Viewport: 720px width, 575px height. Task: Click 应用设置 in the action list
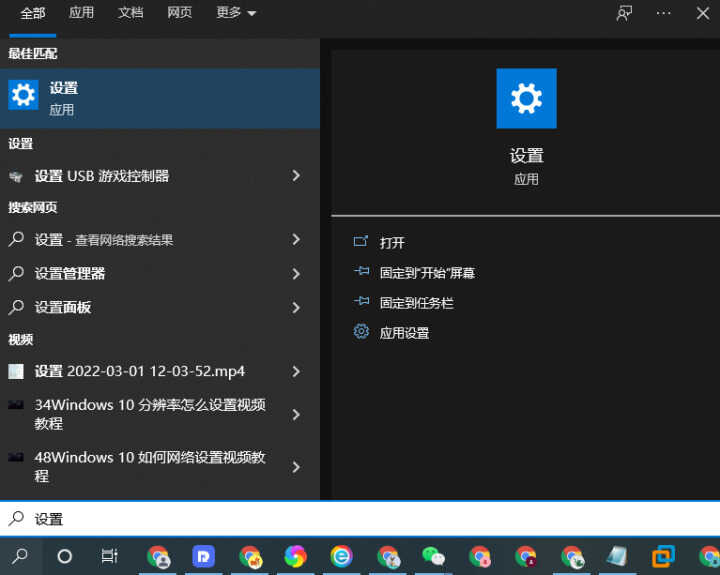click(404, 333)
